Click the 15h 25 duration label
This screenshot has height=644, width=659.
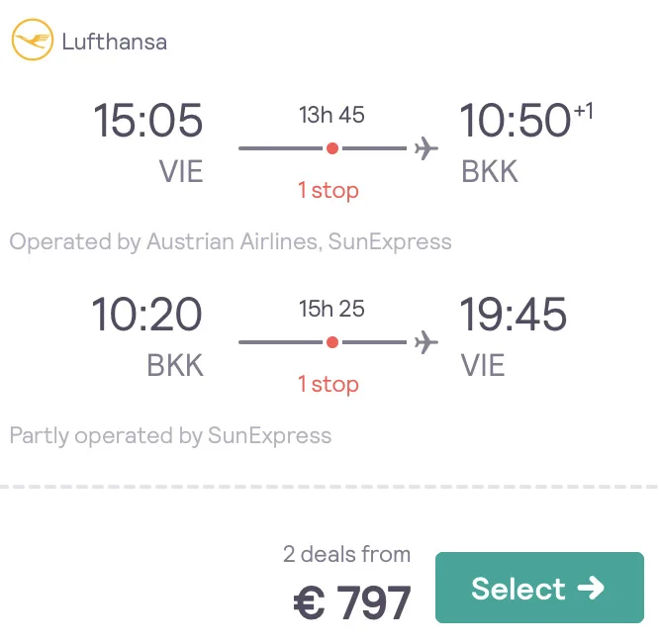(x=331, y=309)
